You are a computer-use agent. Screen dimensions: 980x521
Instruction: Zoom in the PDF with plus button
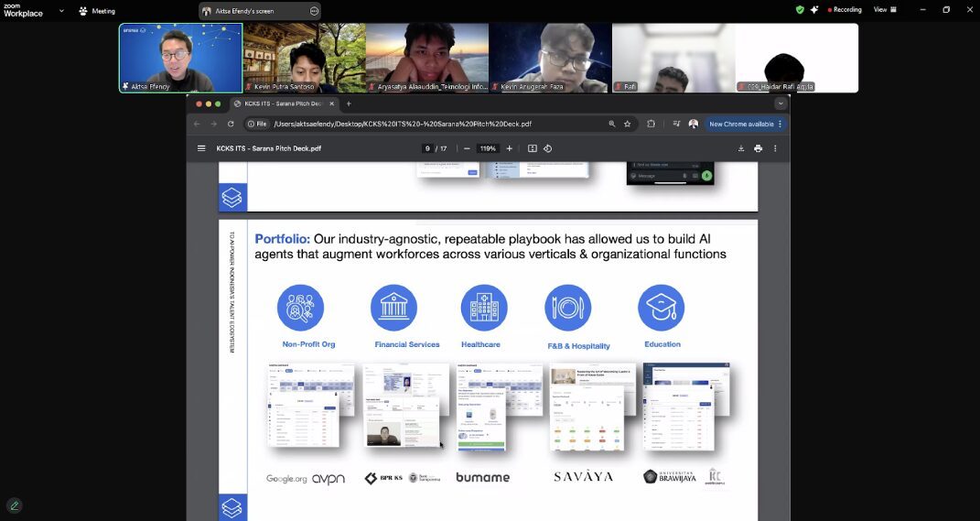coord(510,148)
